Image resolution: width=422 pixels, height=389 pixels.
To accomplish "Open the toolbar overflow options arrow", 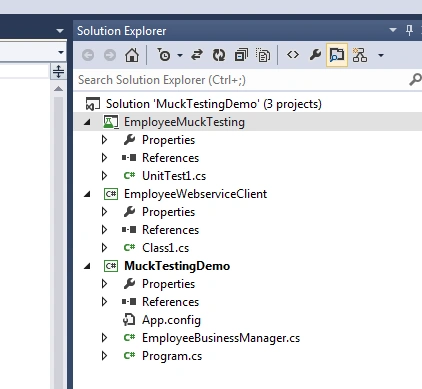I will [x=381, y=55].
